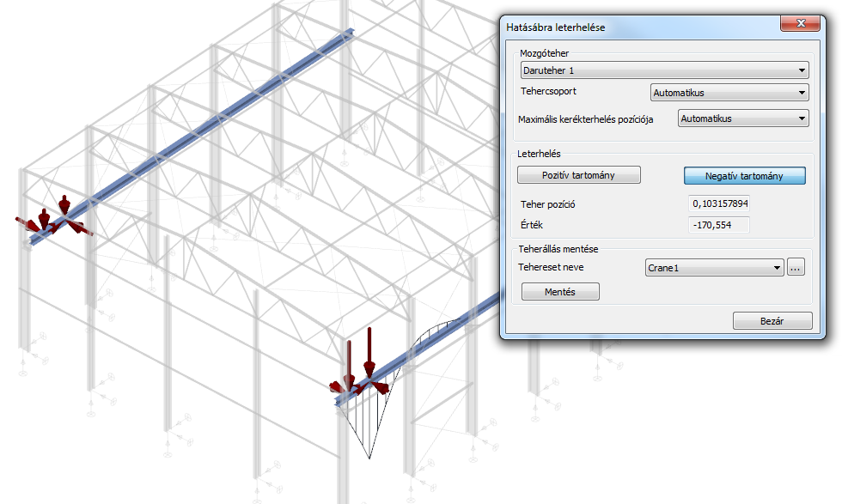Select the Tehercsoport label
The height and width of the screenshot is (504, 842).
click(548, 91)
